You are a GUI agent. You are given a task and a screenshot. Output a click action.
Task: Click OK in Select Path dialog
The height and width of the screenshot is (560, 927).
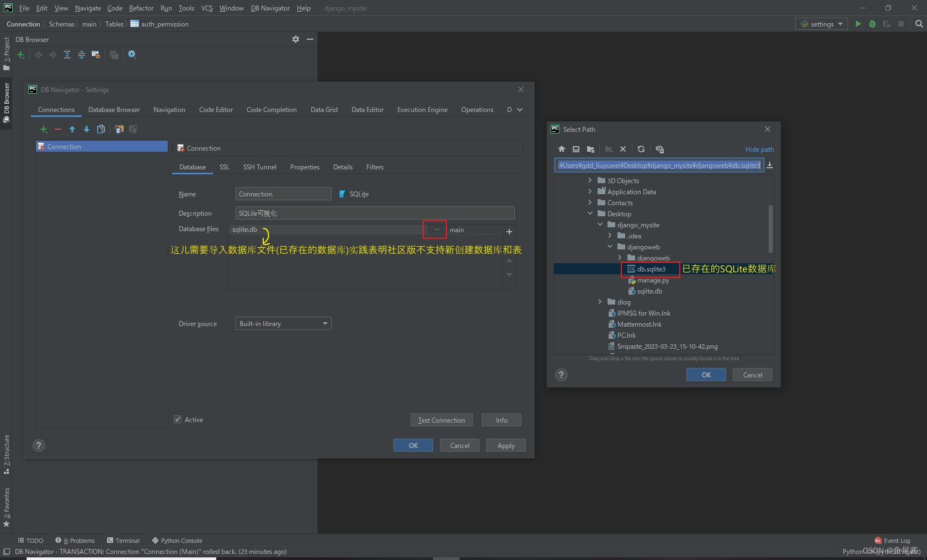pyautogui.click(x=706, y=375)
